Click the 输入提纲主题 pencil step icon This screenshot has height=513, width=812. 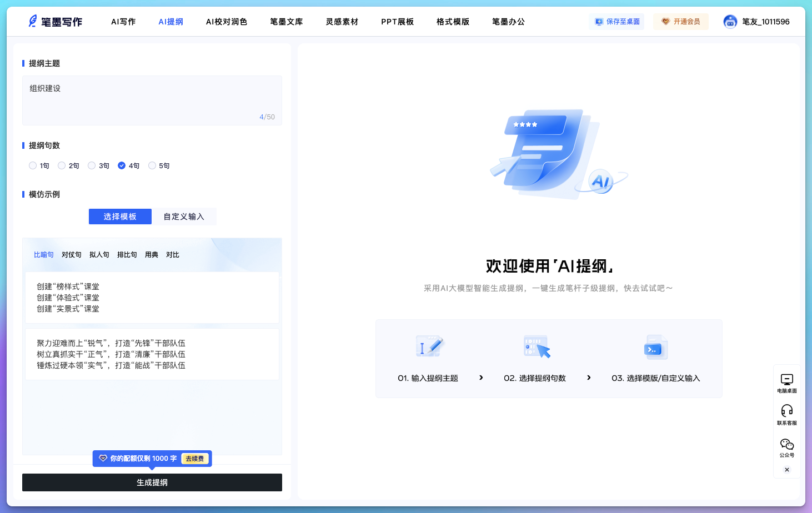tap(429, 346)
